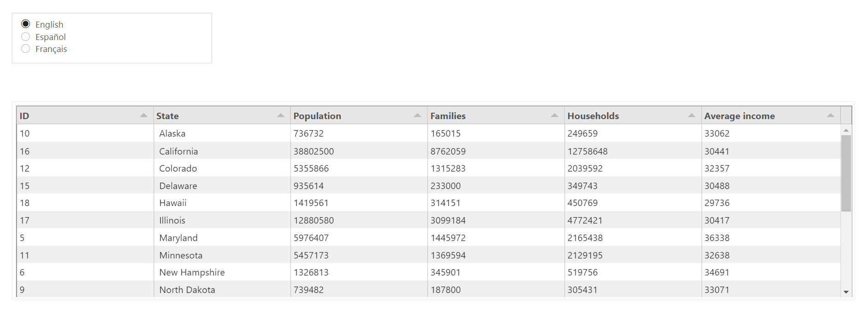868x310 pixels.
Task: Click the sort arrow on Average income column
Action: pyautogui.click(x=830, y=115)
